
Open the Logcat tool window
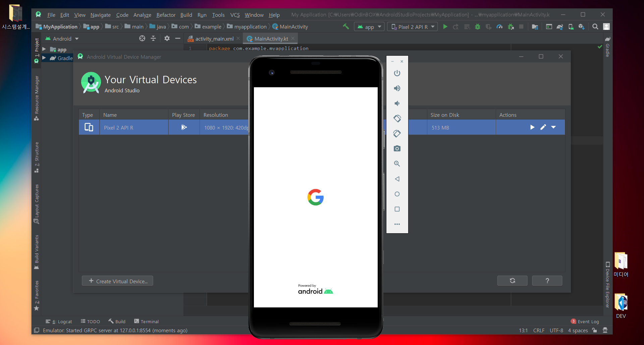[59, 322]
